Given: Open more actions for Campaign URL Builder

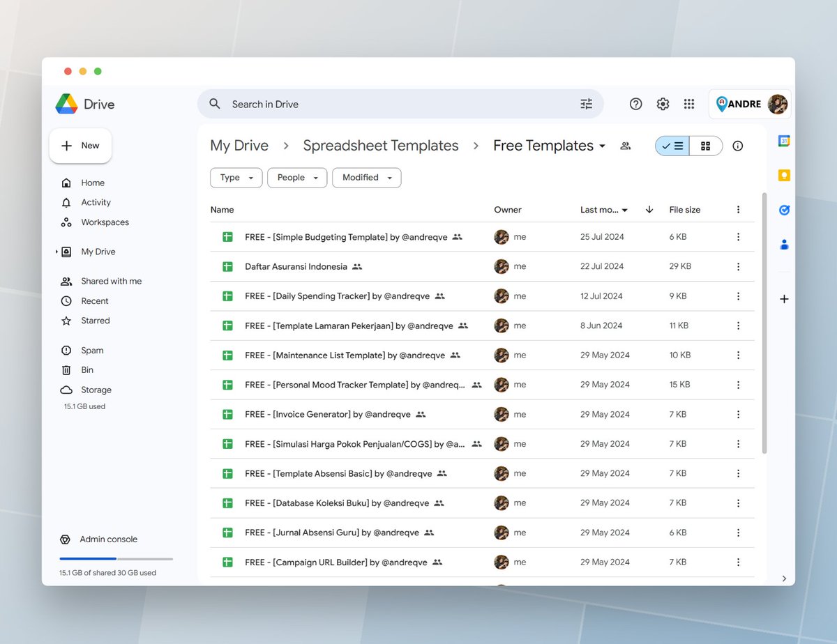Looking at the screenshot, I should click(738, 562).
